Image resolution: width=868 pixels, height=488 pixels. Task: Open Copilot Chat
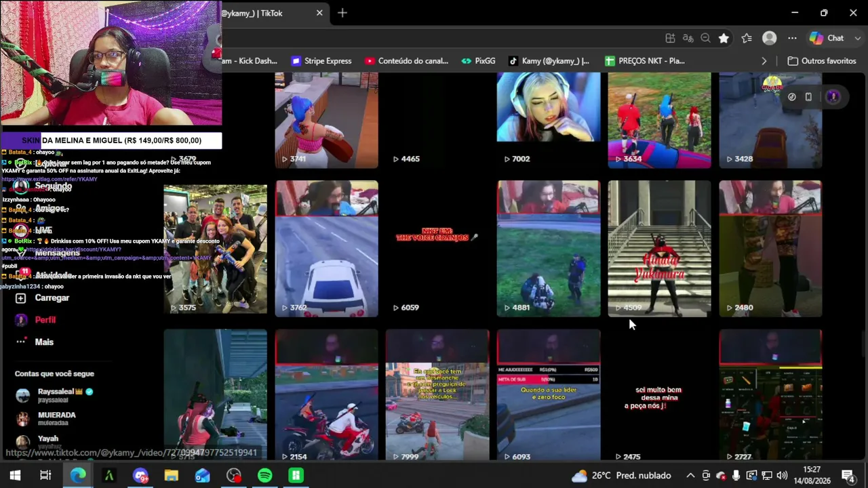827,39
